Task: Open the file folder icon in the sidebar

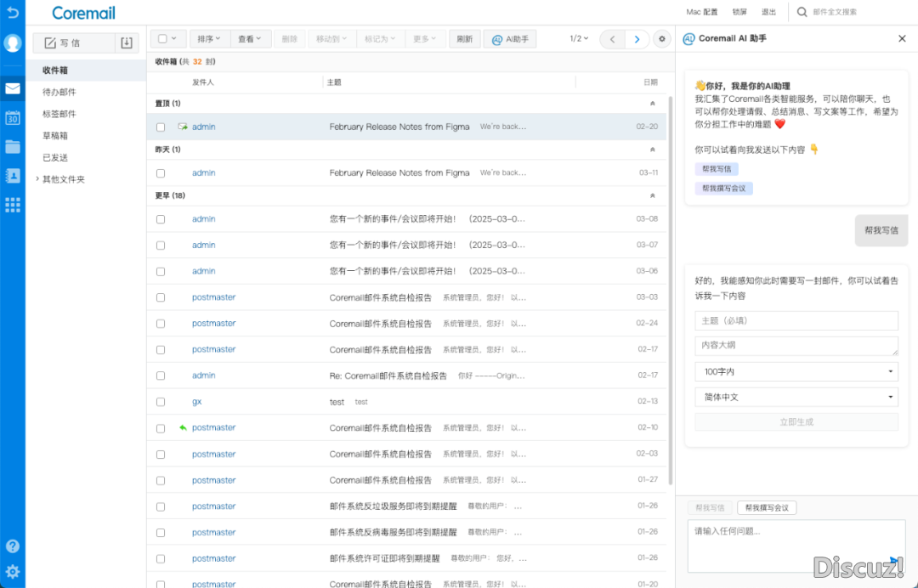Action: (12, 147)
